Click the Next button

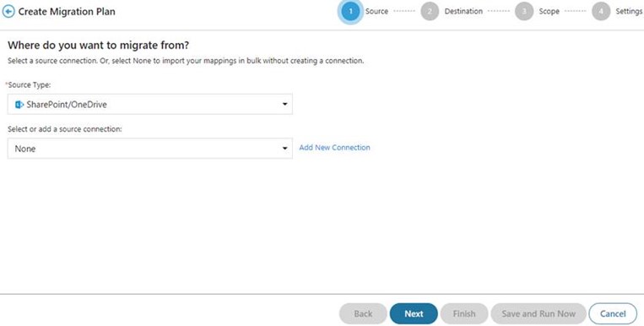414,313
